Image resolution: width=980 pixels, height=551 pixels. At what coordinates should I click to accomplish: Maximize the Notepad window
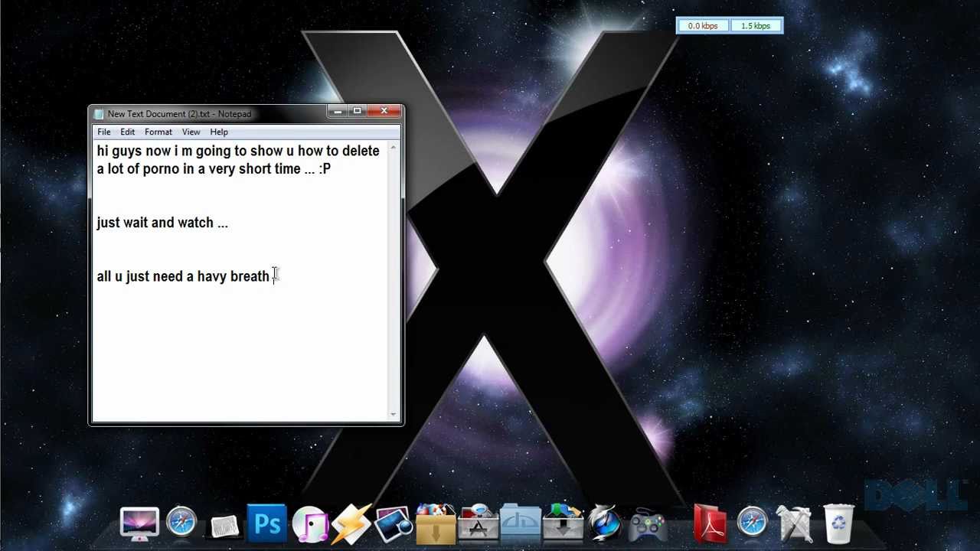pyautogui.click(x=357, y=112)
